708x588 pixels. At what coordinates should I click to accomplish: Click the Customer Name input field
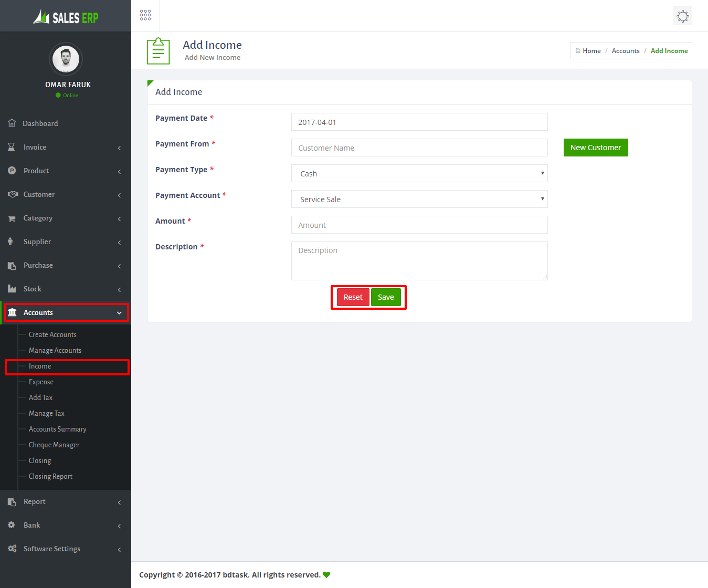click(x=419, y=148)
